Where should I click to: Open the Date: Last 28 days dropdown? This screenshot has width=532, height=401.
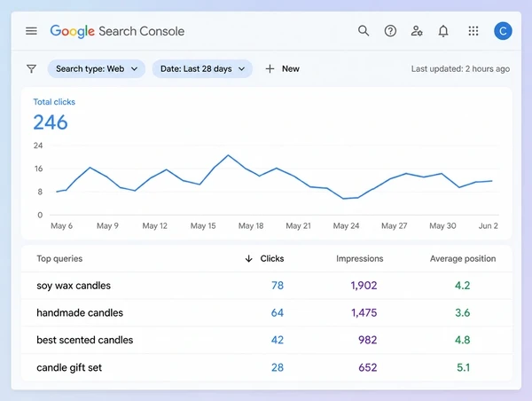(x=202, y=69)
